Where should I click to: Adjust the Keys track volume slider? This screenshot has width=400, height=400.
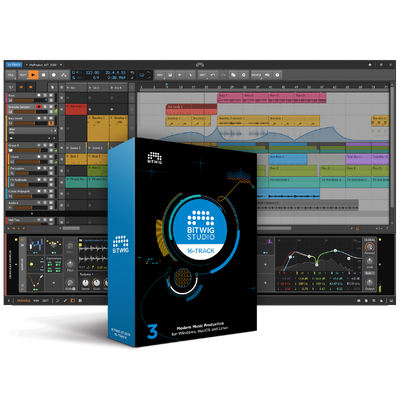[x=31, y=100]
